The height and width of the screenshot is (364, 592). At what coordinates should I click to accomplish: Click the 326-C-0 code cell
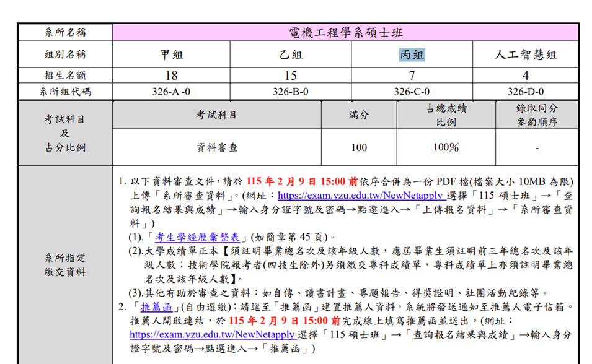point(412,92)
